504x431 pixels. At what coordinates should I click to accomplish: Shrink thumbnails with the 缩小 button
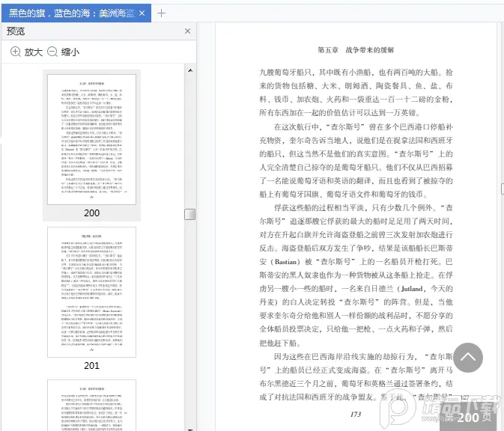coord(64,52)
